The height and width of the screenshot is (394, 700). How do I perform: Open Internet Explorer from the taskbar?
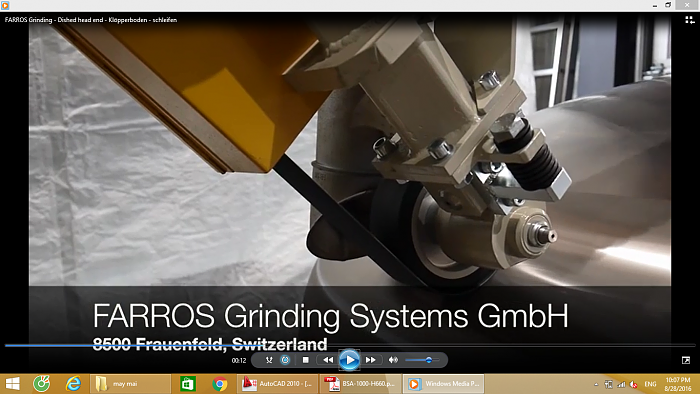73,384
